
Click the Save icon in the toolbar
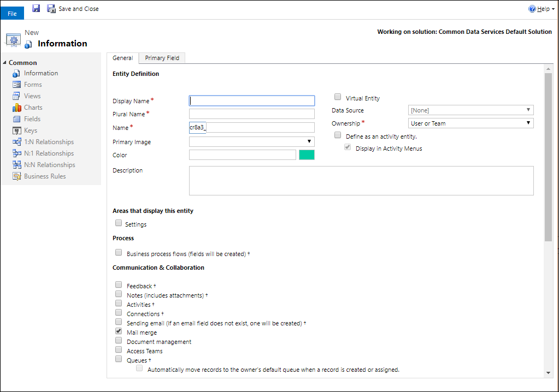[36, 8]
